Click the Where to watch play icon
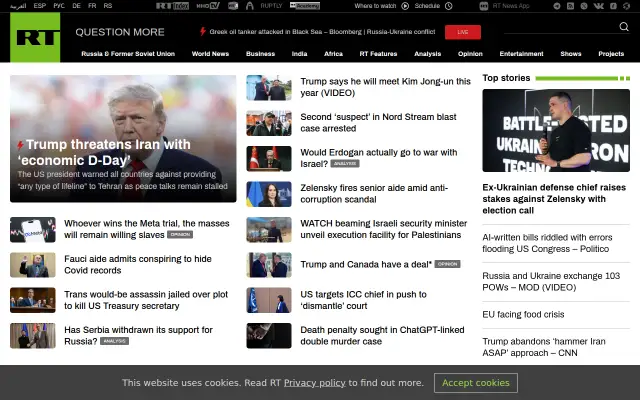Viewport: 640px width, 400px height. coord(405,6)
